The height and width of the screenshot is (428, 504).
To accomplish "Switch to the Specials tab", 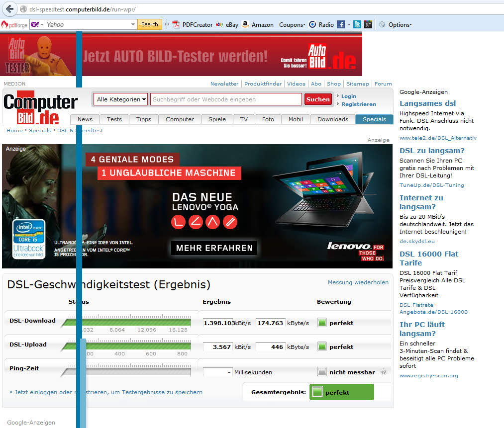I will tap(374, 119).
